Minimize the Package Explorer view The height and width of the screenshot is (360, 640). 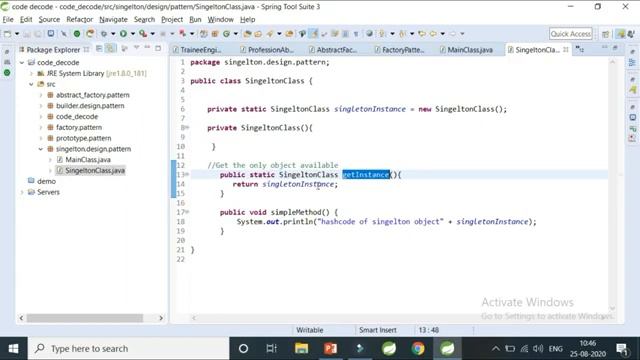click(147, 48)
